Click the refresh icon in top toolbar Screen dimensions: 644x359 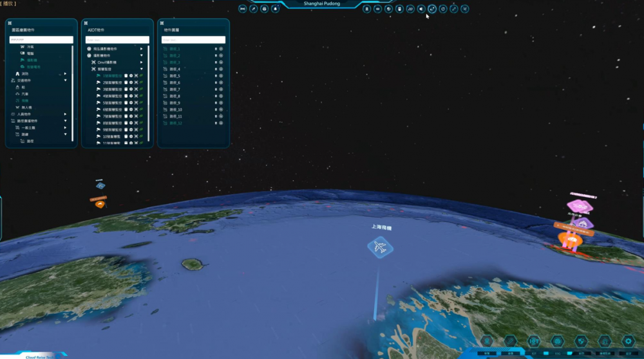(443, 9)
